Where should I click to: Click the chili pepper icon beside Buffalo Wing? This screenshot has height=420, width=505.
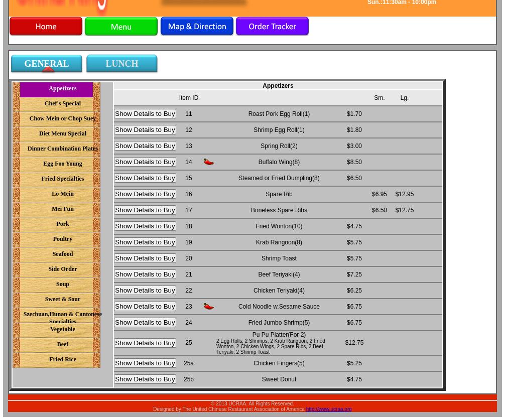[x=209, y=162]
